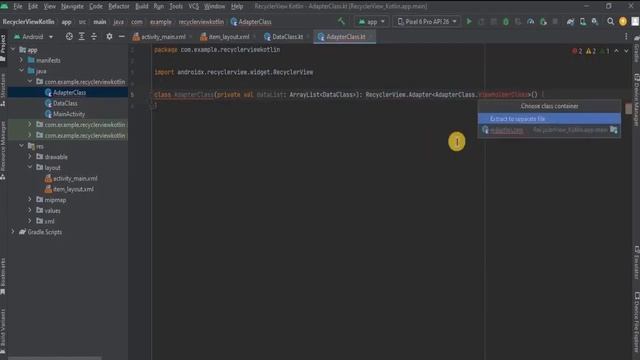The image size is (640, 360).
Task: Run the app with the green play button
Action: [469, 21]
